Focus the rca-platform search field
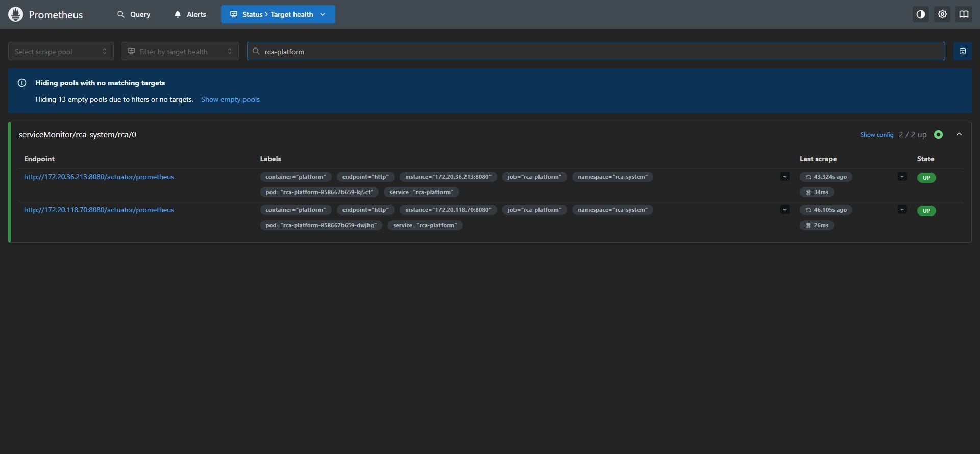This screenshot has height=454, width=980. click(596, 51)
